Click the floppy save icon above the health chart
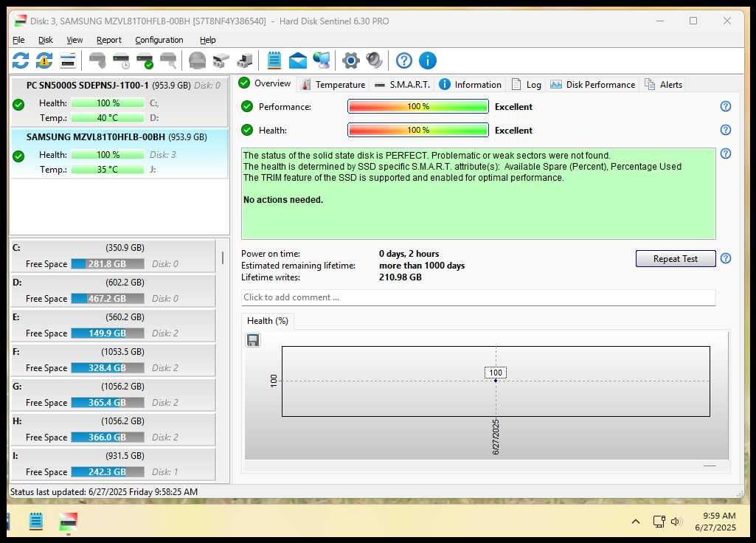The height and width of the screenshot is (543, 756). coord(253,340)
